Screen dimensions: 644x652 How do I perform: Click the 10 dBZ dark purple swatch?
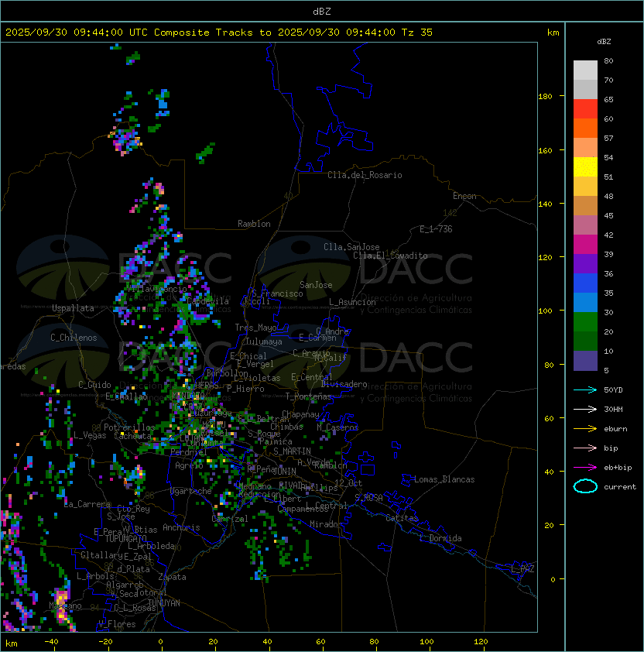click(585, 361)
